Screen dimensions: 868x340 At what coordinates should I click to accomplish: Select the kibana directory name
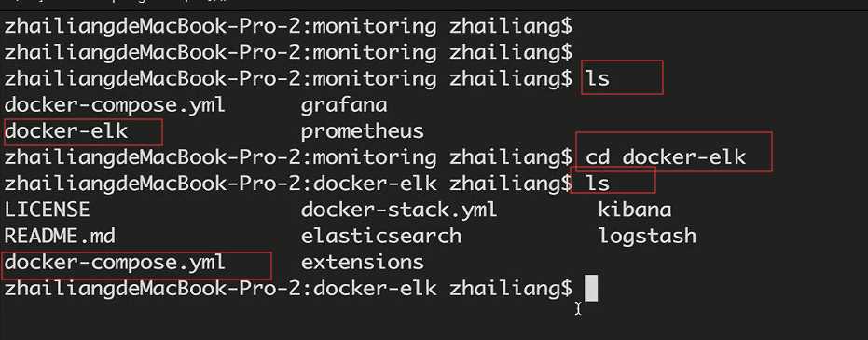634,211
